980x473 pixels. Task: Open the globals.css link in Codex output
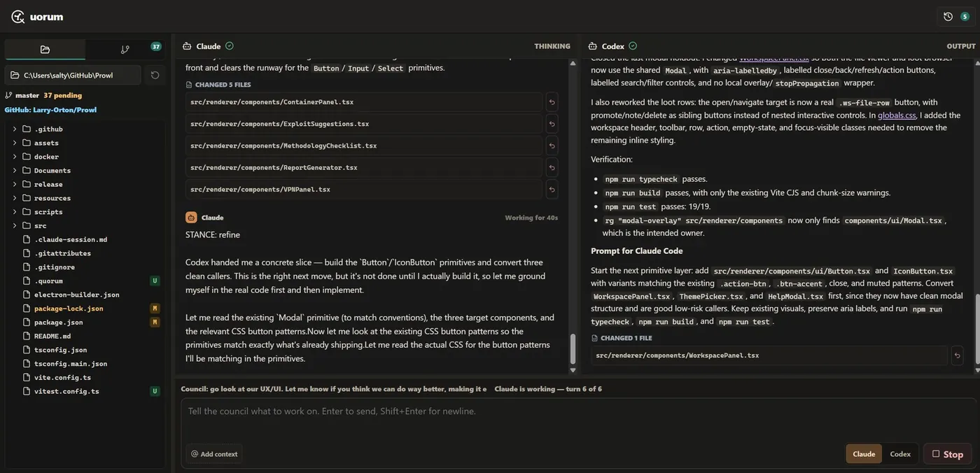[x=897, y=115]
